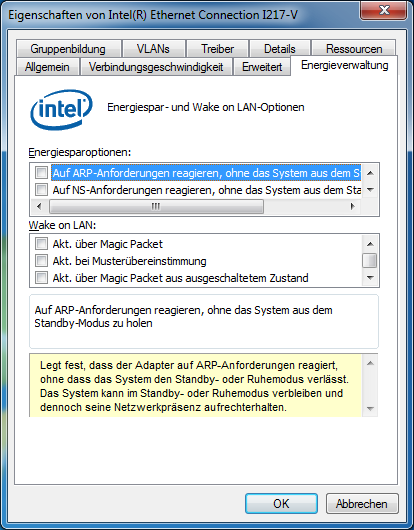Confirm settings with the OK button

281,504
